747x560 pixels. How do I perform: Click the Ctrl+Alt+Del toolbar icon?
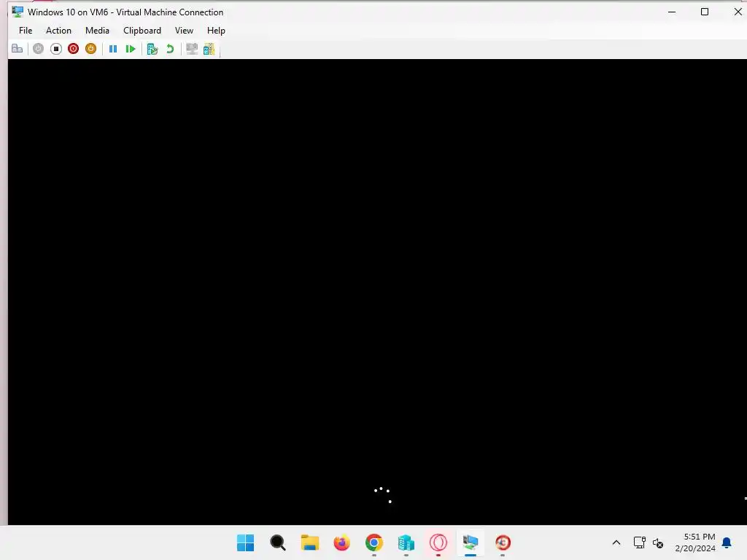pyautogui.click(x=18, y=49)
